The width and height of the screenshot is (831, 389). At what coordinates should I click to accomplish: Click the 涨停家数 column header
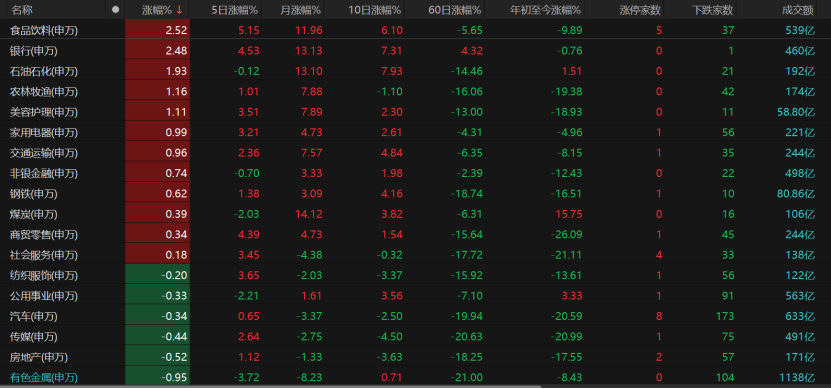point(640,10)
